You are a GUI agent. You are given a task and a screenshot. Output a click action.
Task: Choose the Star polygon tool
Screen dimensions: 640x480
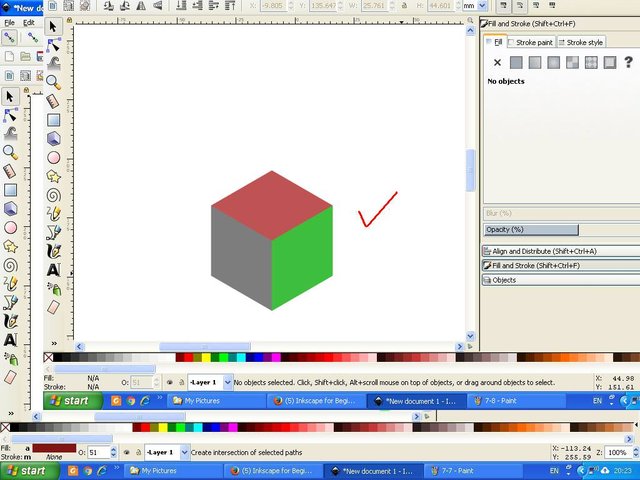(x=54, y=176)
